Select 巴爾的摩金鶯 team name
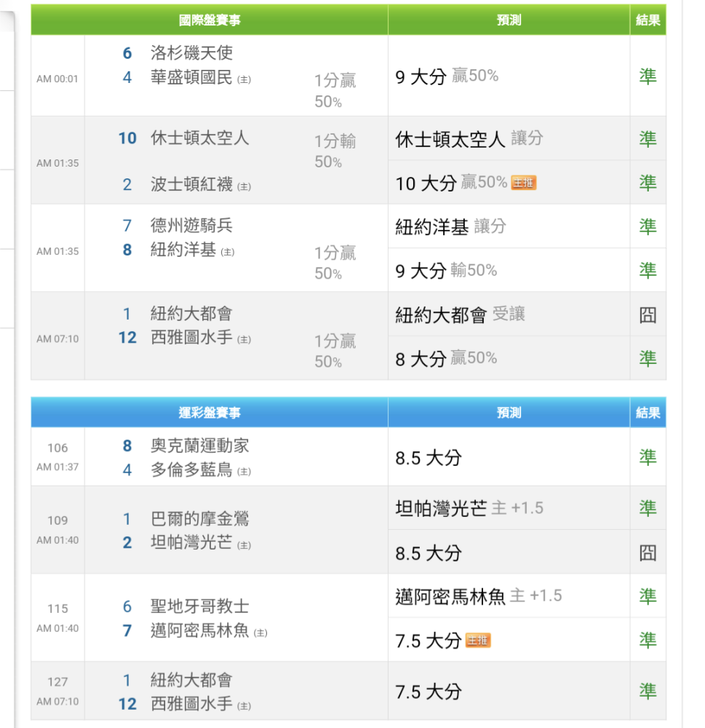 pos(200,518)
